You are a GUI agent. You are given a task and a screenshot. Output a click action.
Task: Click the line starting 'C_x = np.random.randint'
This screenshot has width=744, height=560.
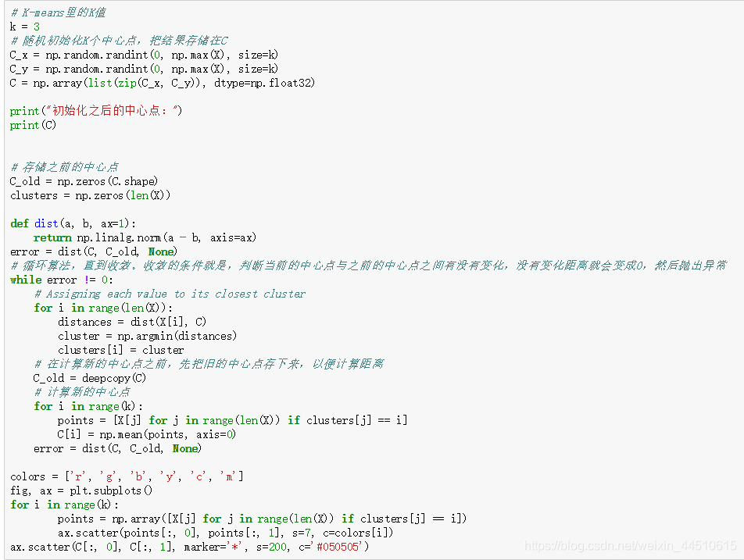pos(144,55)
